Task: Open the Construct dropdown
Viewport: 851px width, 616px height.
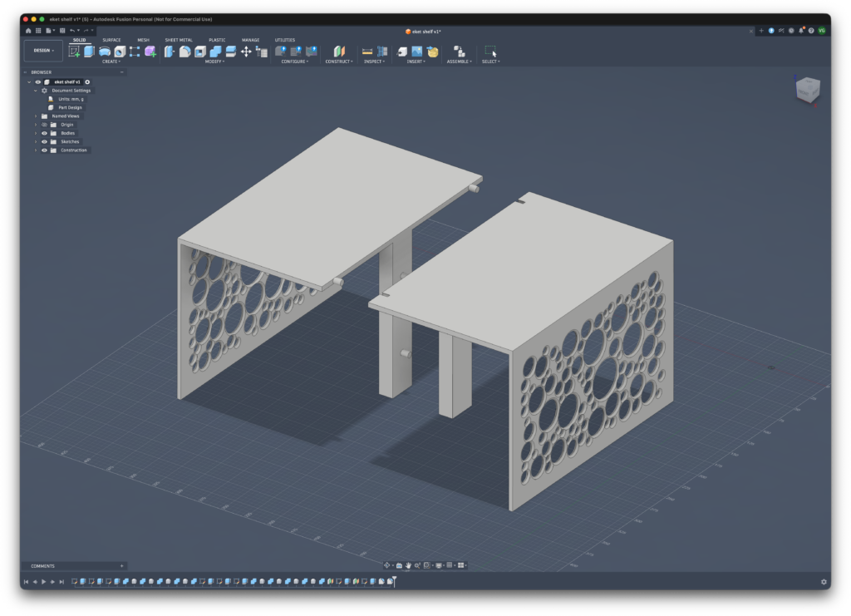Action: [x=339, y=62]
